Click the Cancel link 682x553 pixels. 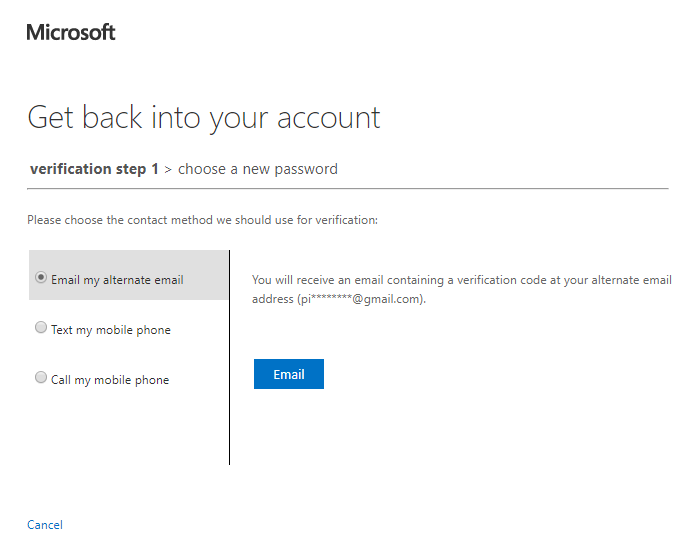(x=45, y=525)
